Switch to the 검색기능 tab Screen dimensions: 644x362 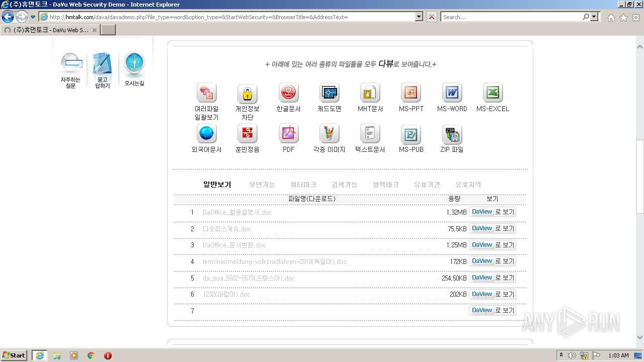[345, 185]
